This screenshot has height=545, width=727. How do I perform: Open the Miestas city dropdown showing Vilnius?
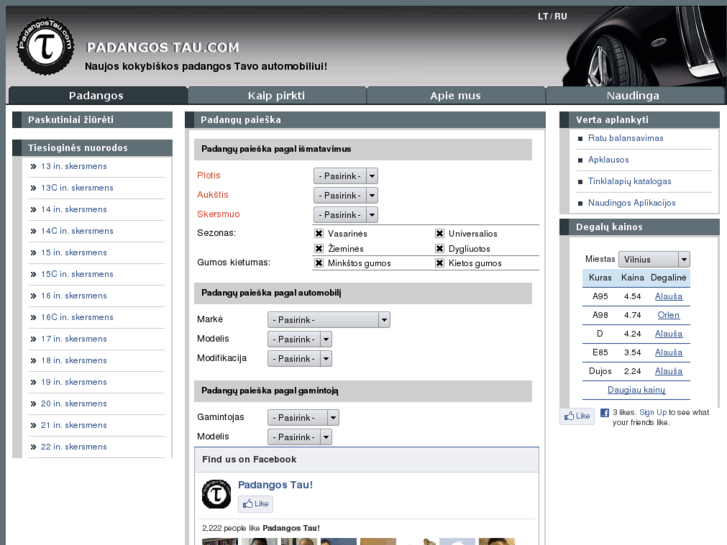pyautogui.click(x=653, y=259)
